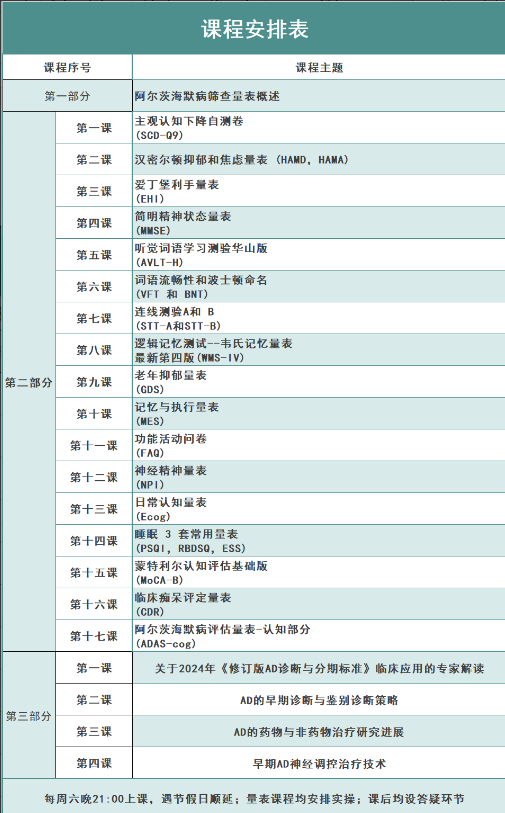This screenshot has height=813, width=505.
Task: Select the 爱丁堡利手量表 (EHI) cell
Action: pyautogui.click(x=319, y=191)
